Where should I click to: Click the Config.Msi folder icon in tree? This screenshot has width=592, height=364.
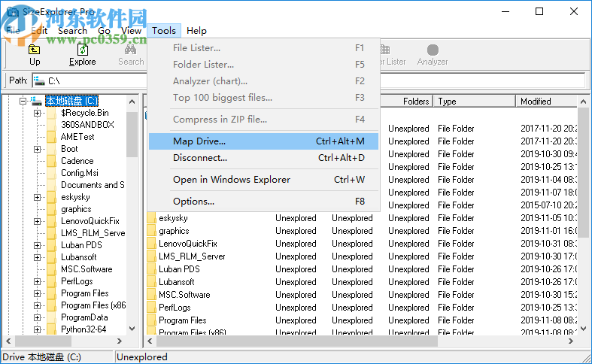point(52,173)
